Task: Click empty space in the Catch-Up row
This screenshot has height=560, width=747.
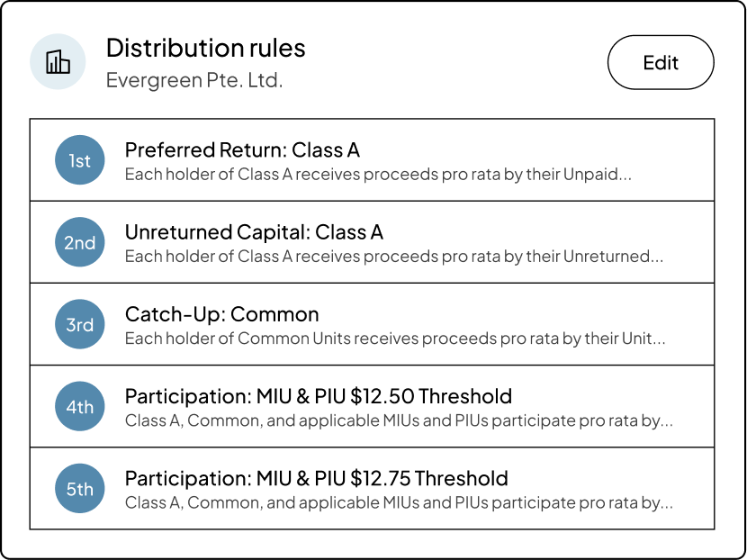Action: 540,315
